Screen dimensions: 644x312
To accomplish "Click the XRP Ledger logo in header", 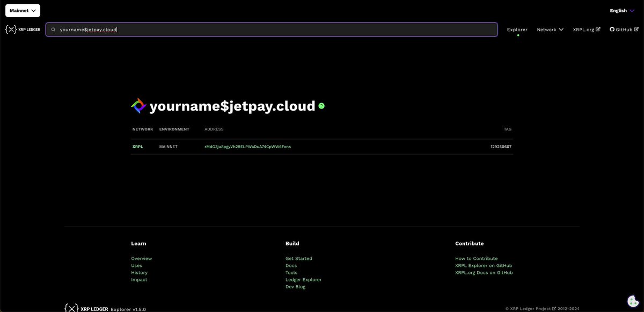I will 23,30.
